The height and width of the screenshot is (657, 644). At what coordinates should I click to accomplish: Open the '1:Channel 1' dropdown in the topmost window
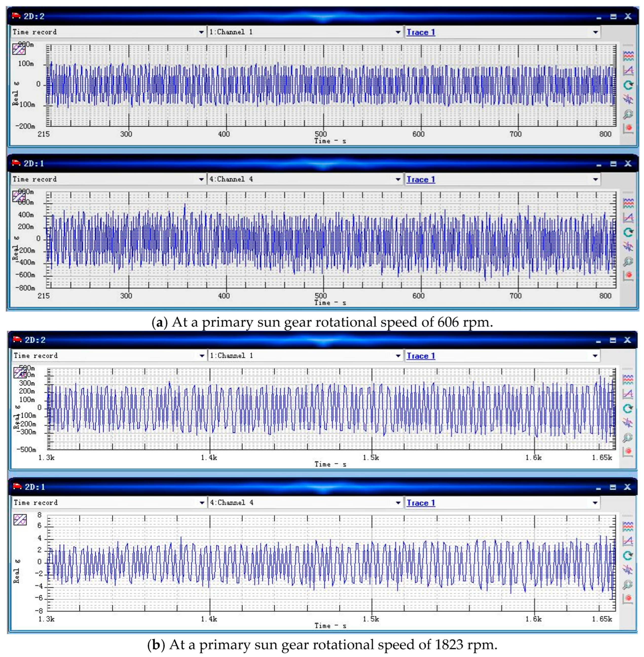tap(398, 32)
